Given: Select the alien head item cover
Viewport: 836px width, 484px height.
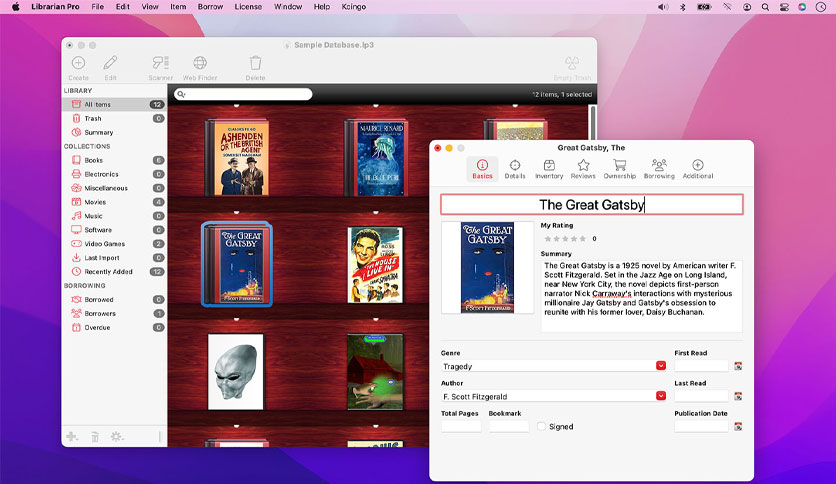Looking at the screenshot, I should coord(236,372).
